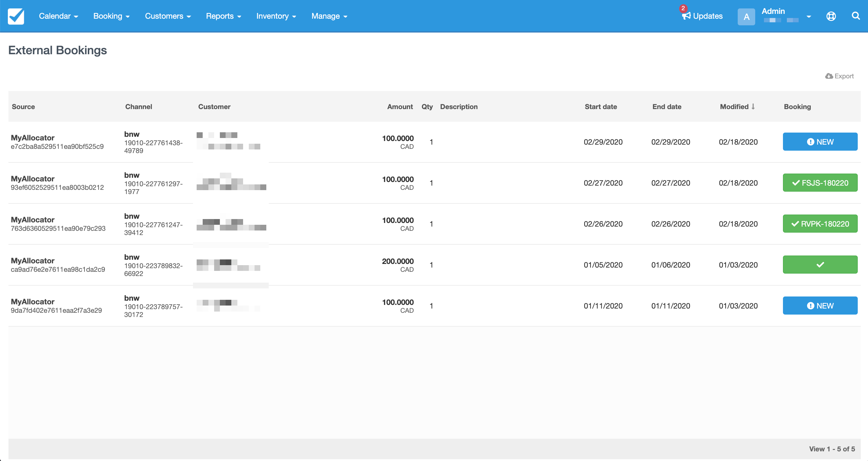868x461 pixels.
Task: Select source ID 9da7fd402e7611eaa2f7a3e29
Action: point(56,310)
